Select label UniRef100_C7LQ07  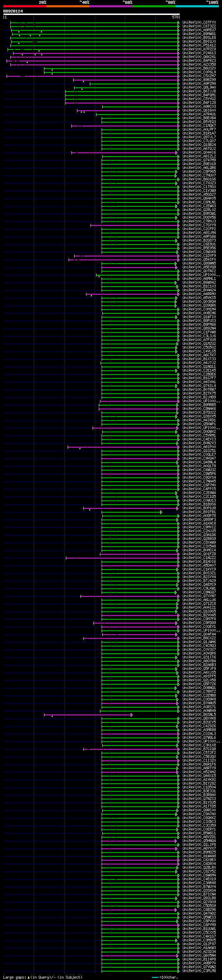[x=199, y=141]
